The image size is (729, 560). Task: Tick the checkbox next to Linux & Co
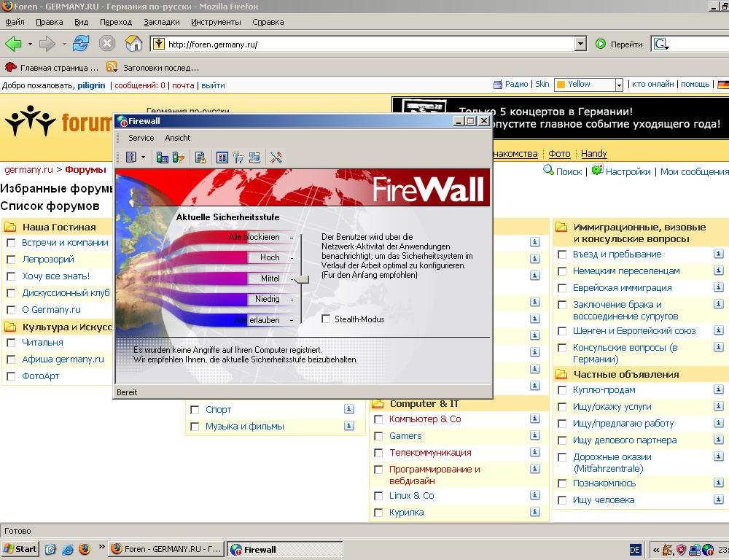coord(378,496)
